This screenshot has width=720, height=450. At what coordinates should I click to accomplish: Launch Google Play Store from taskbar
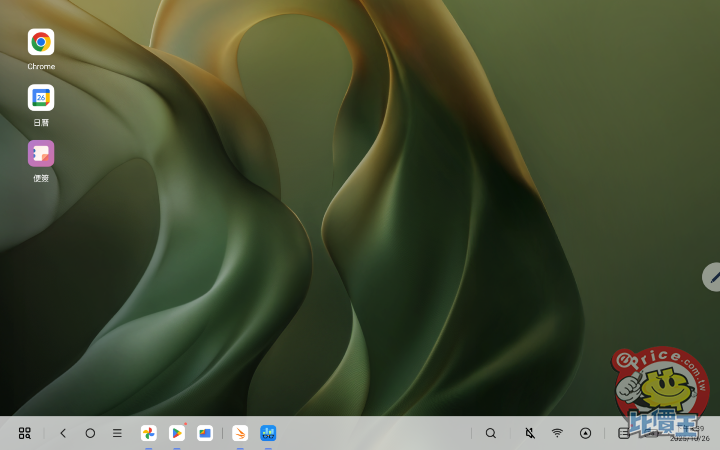tap(177, 433)
